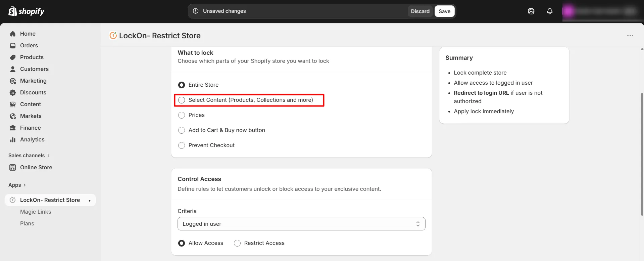Click the Save button
The image size is (644, 261).
click(x=445, y=11)
